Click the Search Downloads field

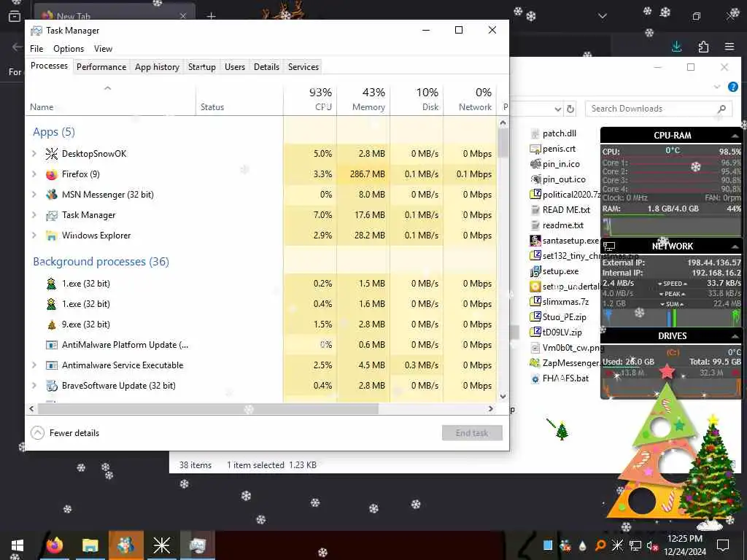tap(658, 109)
